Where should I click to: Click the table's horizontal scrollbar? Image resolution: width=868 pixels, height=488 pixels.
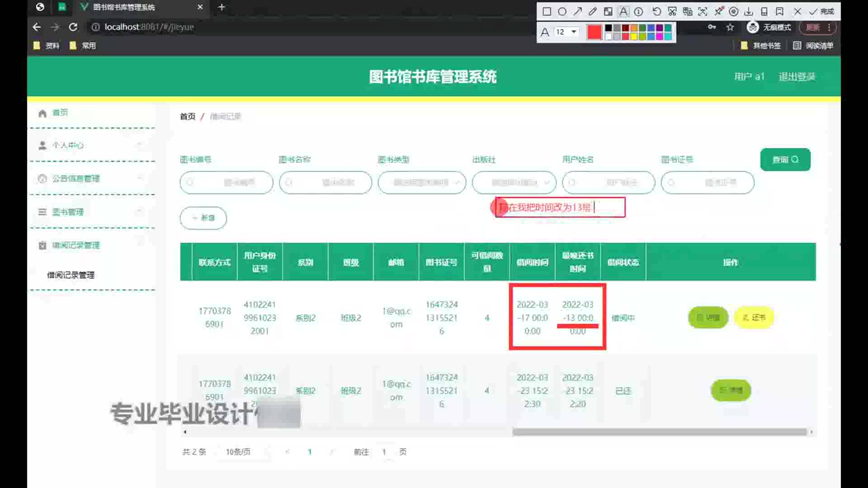pos(659,432)
